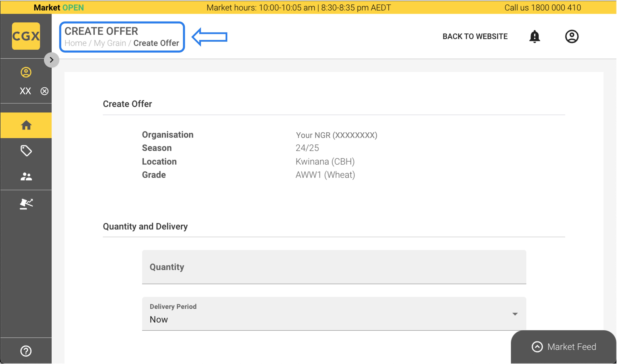Go to My Grain breadcrumb link

click(110, 43)
